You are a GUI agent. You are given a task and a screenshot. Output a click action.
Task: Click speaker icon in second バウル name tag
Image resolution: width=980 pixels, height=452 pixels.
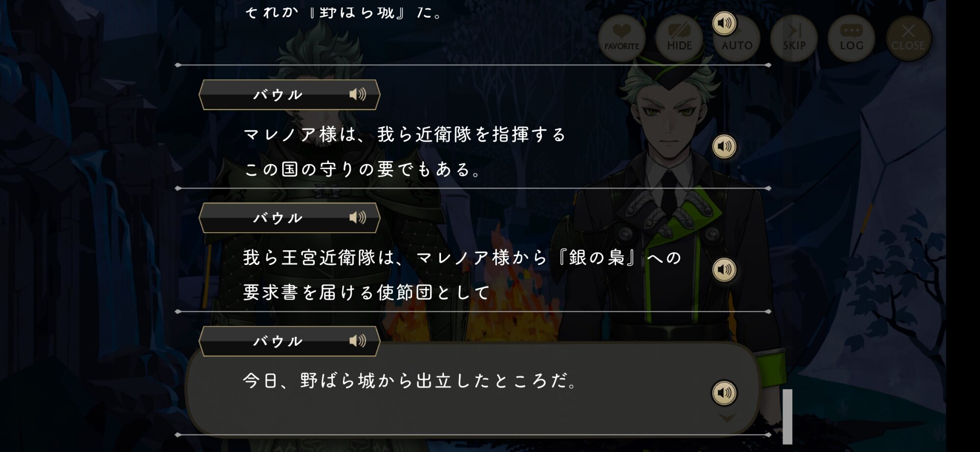(358, 217)
